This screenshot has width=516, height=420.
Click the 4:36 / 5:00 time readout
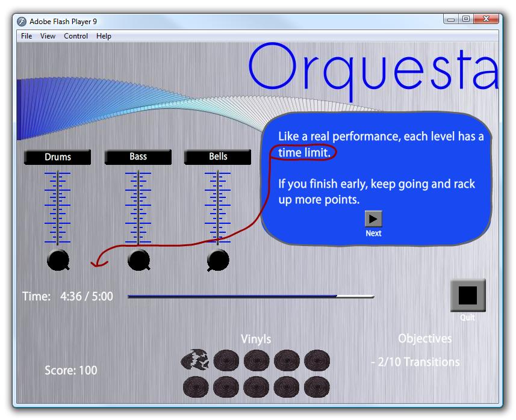point(87,296)
